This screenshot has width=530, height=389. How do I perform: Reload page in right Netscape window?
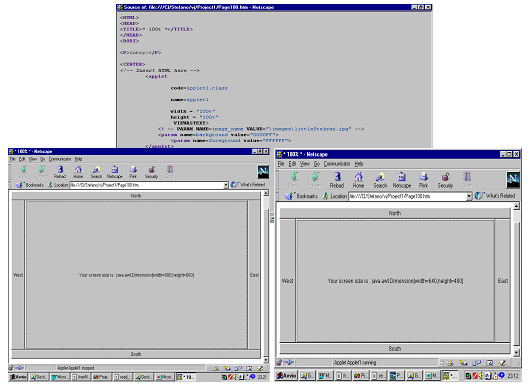(x=337, y=180)
